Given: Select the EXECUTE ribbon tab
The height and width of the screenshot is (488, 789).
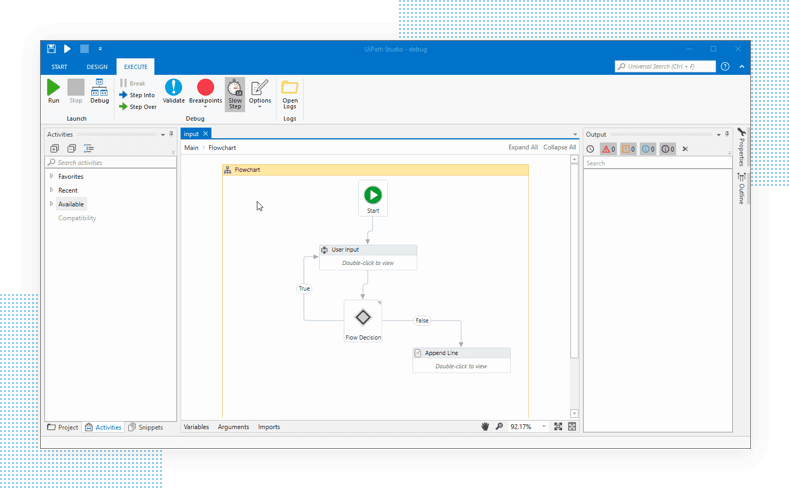Looking at the screenshot, I should (x=136, y=66).
